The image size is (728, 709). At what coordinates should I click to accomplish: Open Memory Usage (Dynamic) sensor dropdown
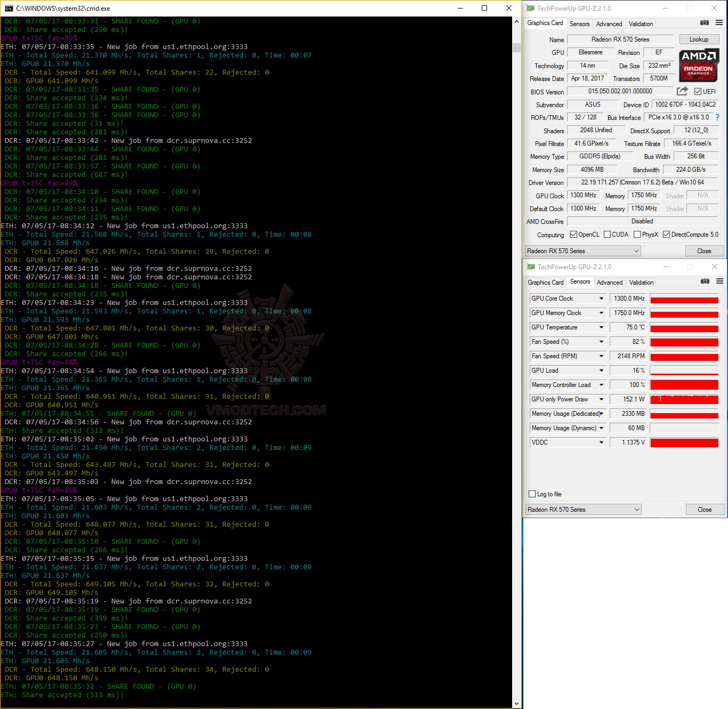601,428
